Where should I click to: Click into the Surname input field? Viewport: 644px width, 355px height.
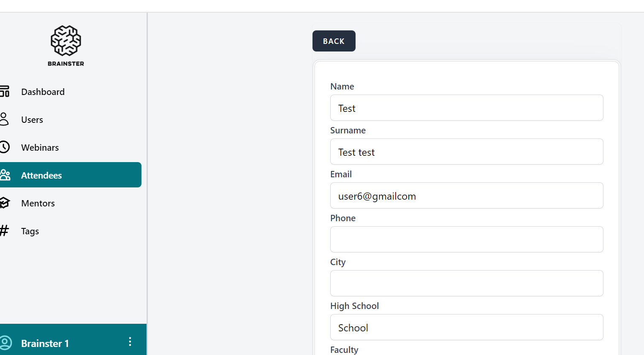click(x=466, y=152)
